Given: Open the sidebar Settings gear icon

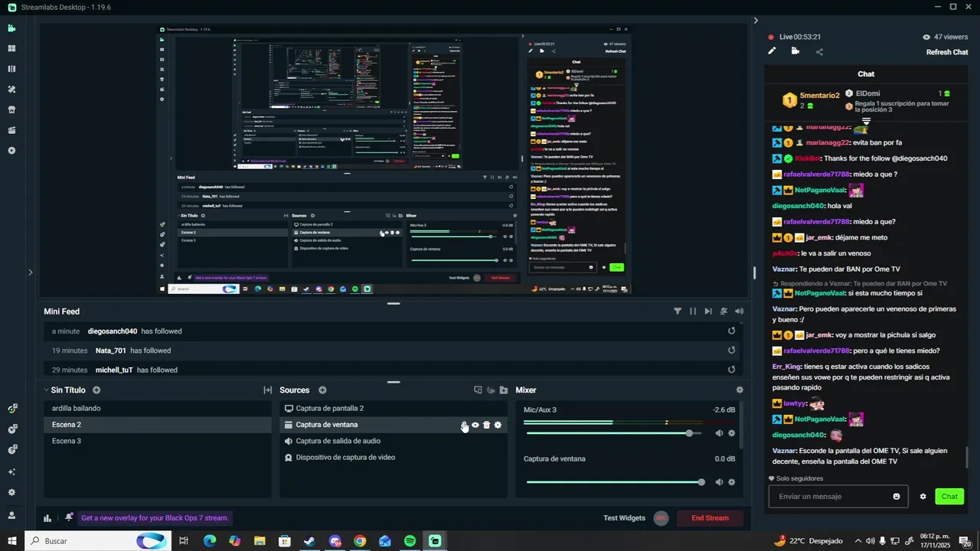Looking at the screenshot, I should (x=11, y=493).
